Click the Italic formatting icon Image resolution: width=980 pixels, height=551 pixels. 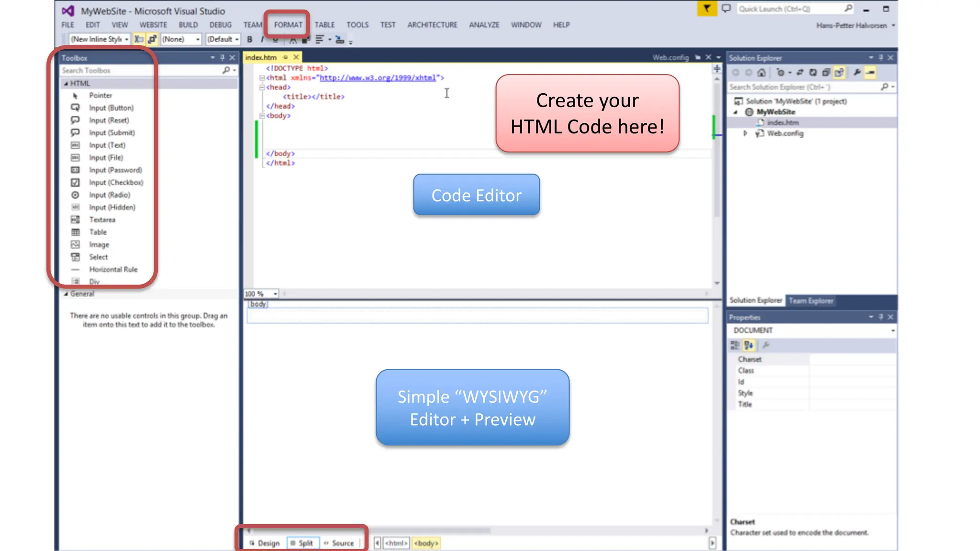click(262, 39)
